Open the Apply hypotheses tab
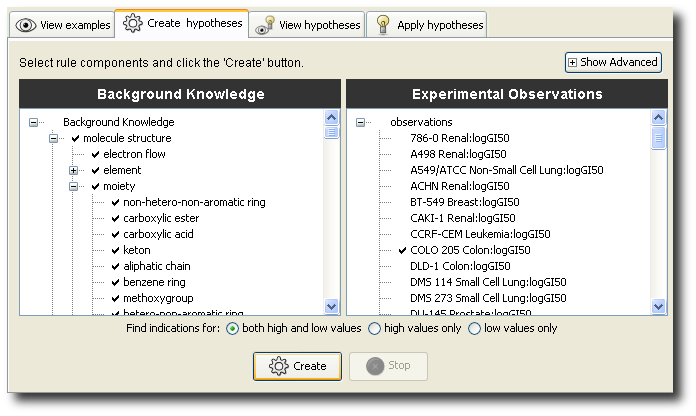This screenshot has height=416, width=696. click(x=427, y=25)
